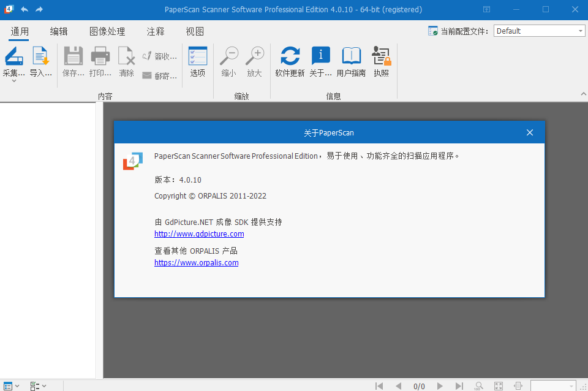Image resolution: width=588 pixels, height=391 pixels.
Task: Go to last page navigation button
Action: 459,385
